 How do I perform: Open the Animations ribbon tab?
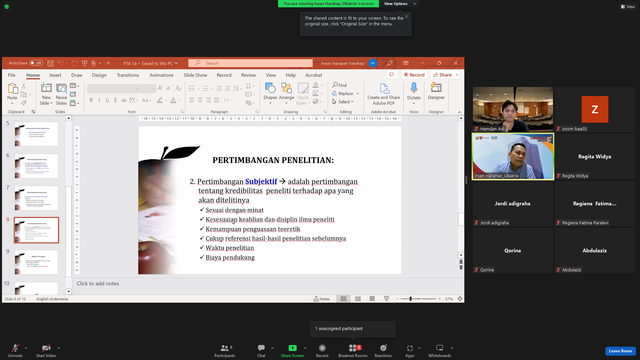coord(161,75)
